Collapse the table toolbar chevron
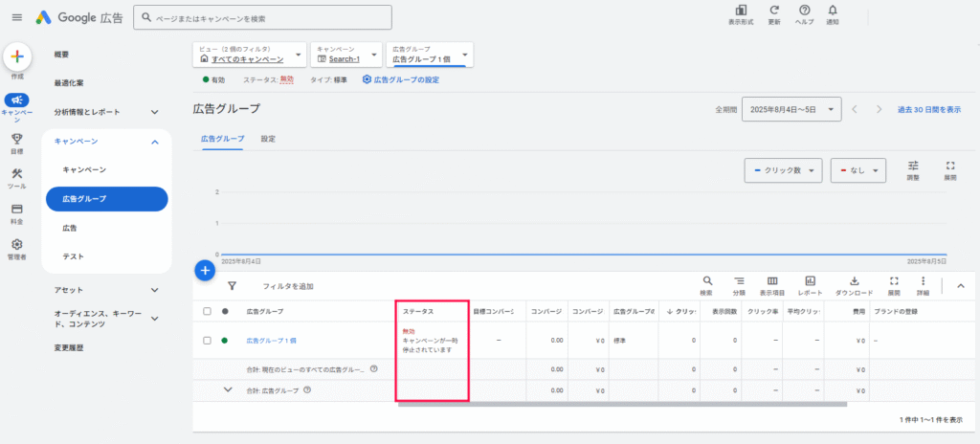The image size is (980, 444). 961,286
